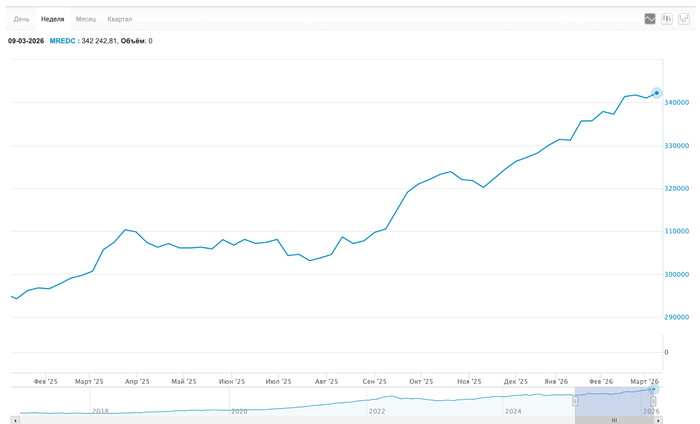
Task: Click the scrollbar left arrow
Action: click(14, 420)
